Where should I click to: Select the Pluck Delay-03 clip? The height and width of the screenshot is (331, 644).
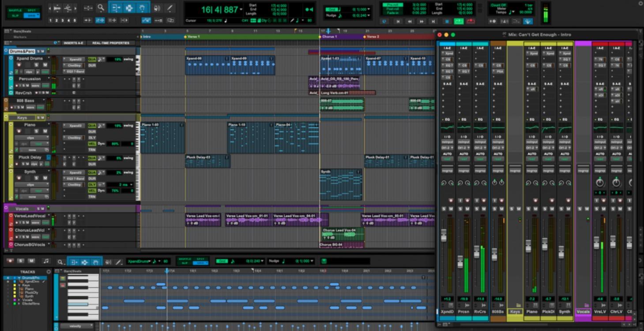207,161
